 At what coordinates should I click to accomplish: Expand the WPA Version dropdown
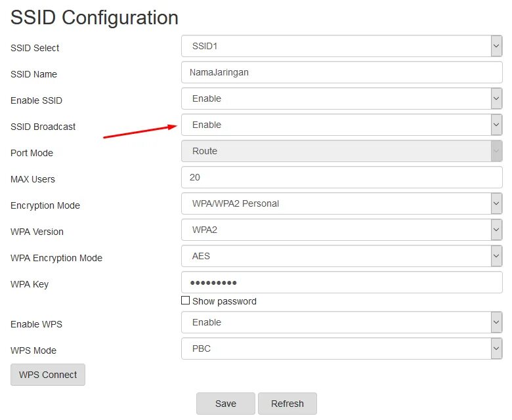[341, 230]
